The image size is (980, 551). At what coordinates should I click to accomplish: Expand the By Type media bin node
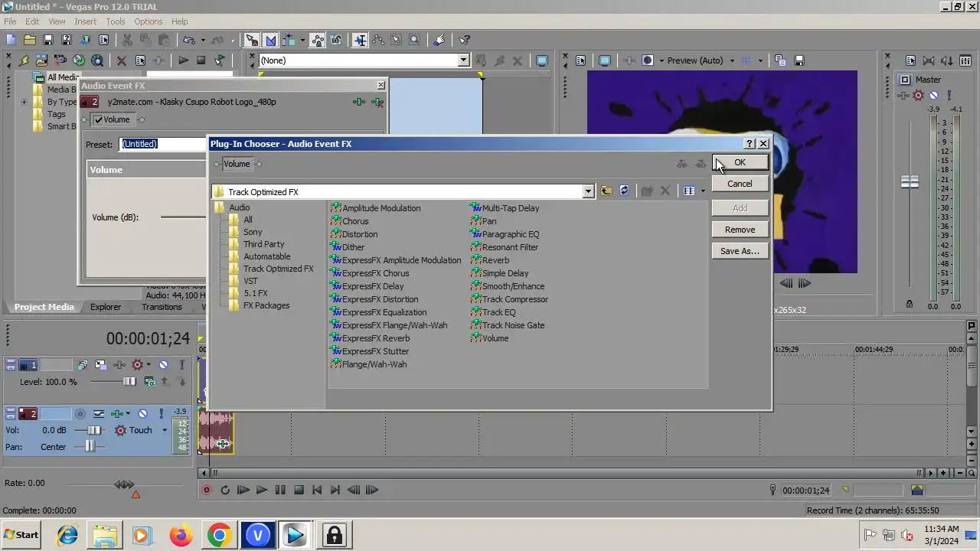pyautogui.click(x=24, y=102)
